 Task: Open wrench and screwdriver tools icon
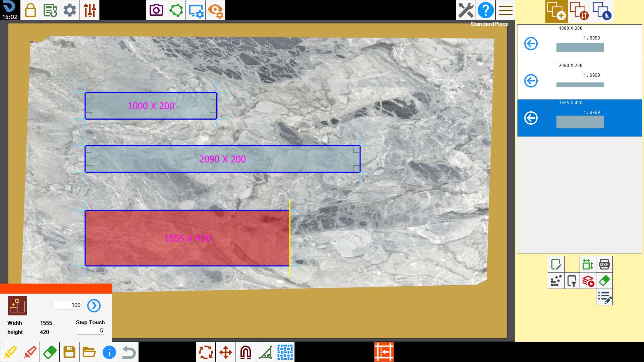tap(466, 10)
